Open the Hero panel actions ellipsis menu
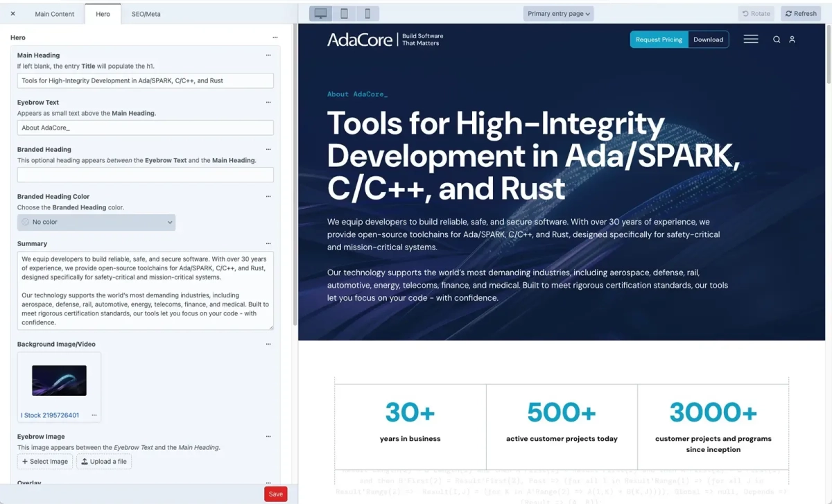The image size is (832, 504). coord(277,37)
